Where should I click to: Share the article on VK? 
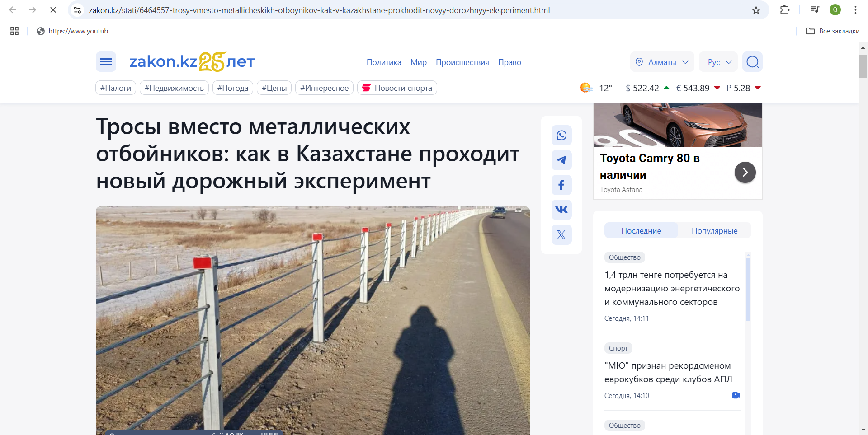561,210
